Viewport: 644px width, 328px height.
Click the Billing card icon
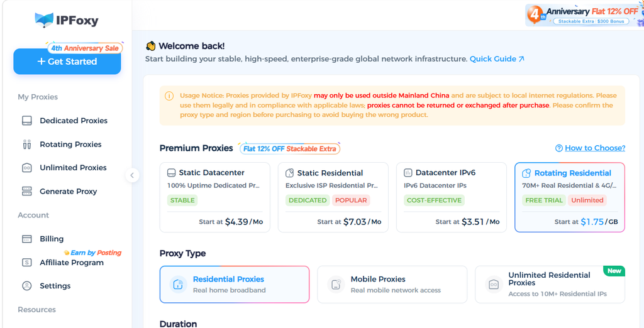[26, 239]
